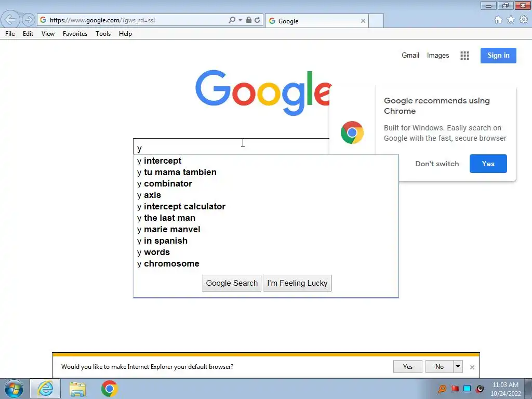The width and height of the screenshot is (532, 399).
Task: Open a new blank tab
Action: coord(376,21)
